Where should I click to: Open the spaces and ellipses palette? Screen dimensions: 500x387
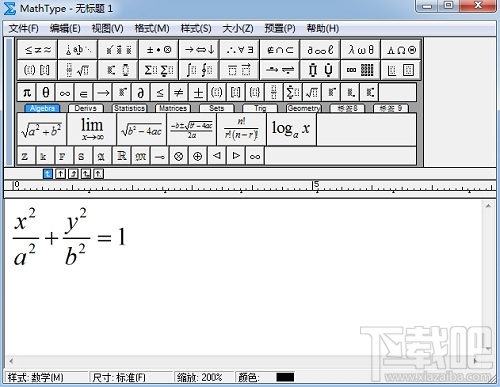click(78, 50)
